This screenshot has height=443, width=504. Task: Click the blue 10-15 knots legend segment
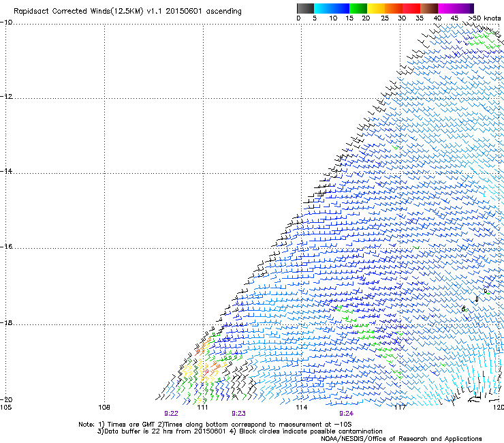(x=341, y=8)
